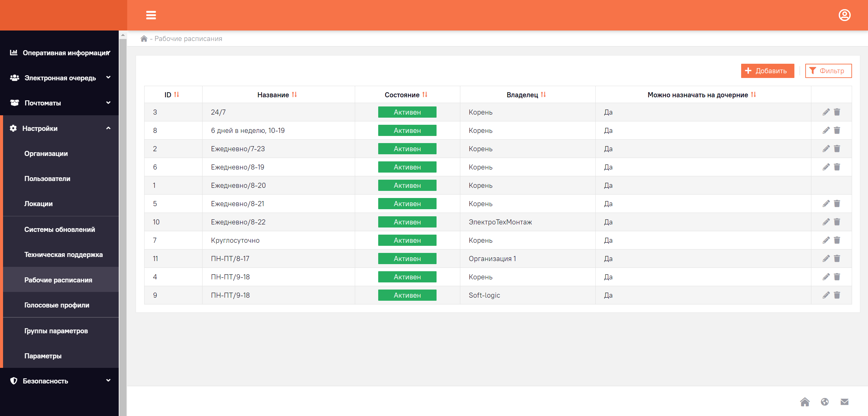The width and height of the screenshot is (868, 416).
Task: Delete the 24/7 schedule row
Action: coord(837,112)
